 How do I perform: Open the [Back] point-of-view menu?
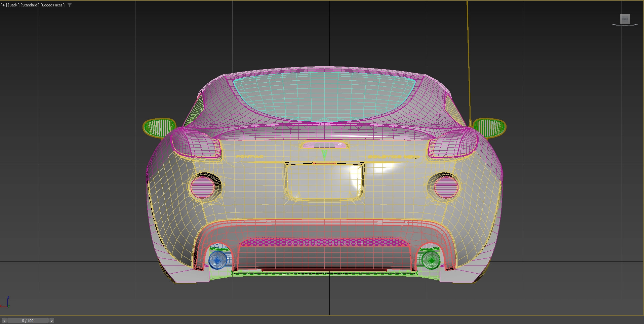pos(13,5)
